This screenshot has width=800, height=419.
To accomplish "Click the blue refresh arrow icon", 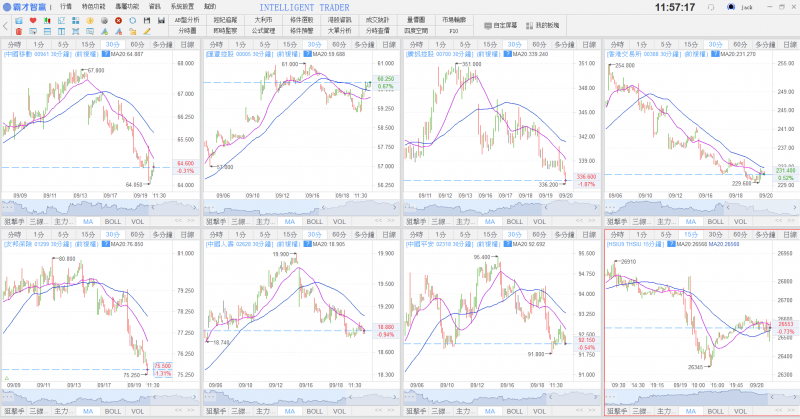I will (133, 20).
